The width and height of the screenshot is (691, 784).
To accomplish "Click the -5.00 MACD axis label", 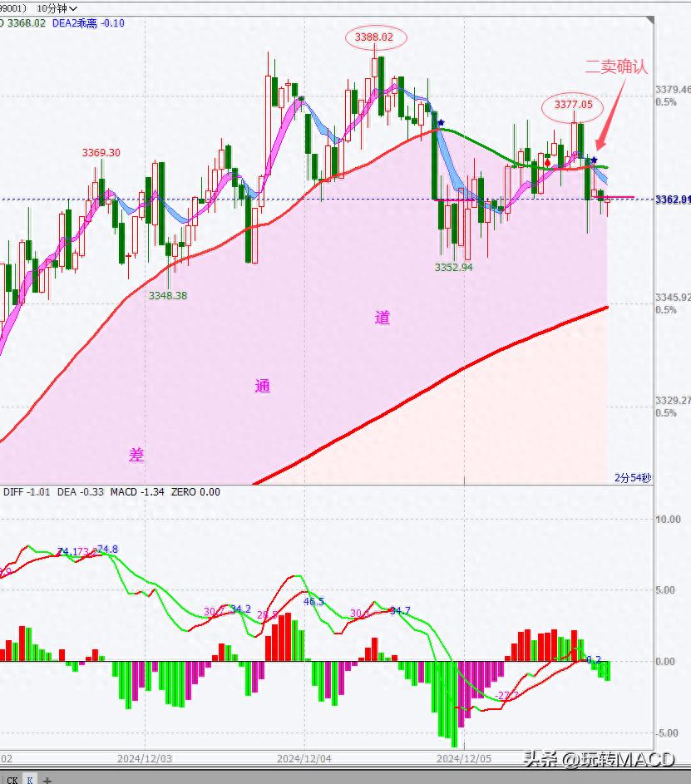I will coord(667,733).
